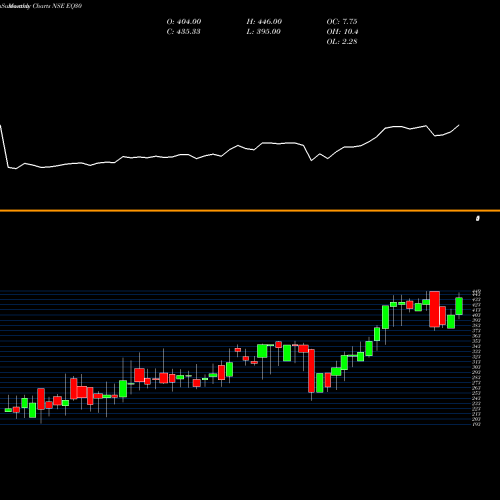Click the high price H: 446.00
The height and width of the screenshot is (500, 500).
[x=264, y=22]
